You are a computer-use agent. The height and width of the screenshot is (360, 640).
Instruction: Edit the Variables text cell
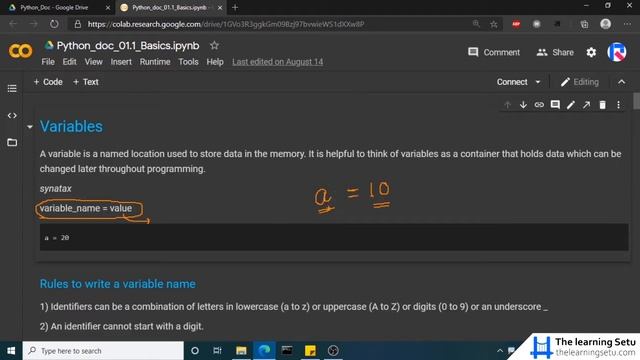(x=571, y=105)
